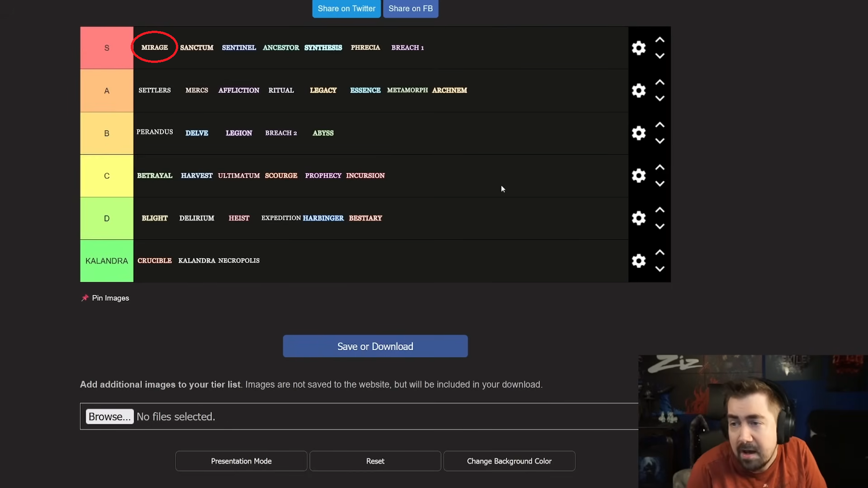Move A tier row down
The image size is (868, 488).
coord(660,99)
